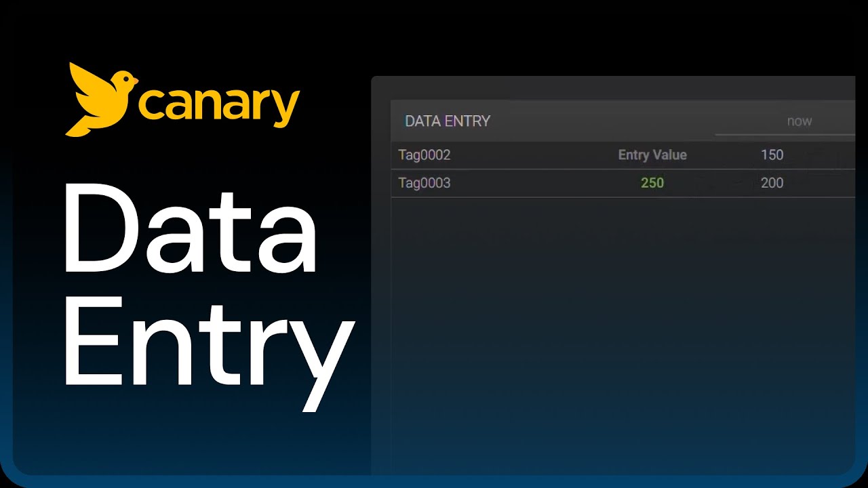This screenshot has width=868, height=488.
Task: Click the "now" time input field
Action: click(785, 121)
